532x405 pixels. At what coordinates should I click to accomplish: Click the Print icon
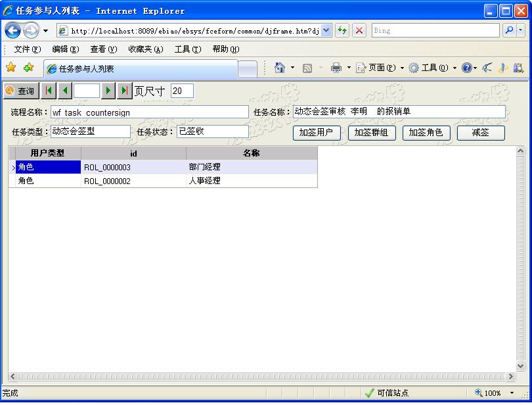pyautogui.click(x=336, y=68)
